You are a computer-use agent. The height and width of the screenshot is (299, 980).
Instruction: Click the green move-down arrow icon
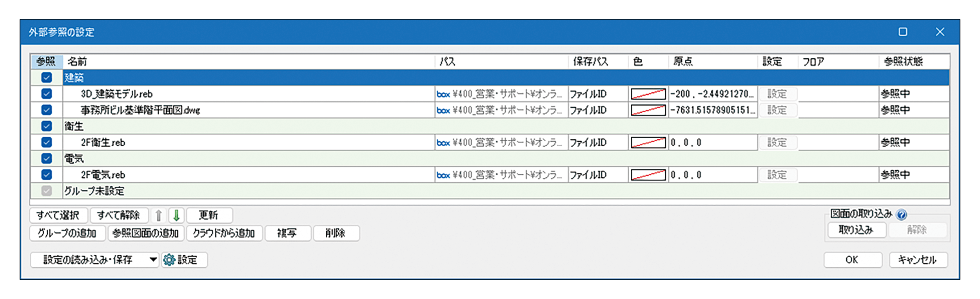pyautogui.click(x=176, y=215)
